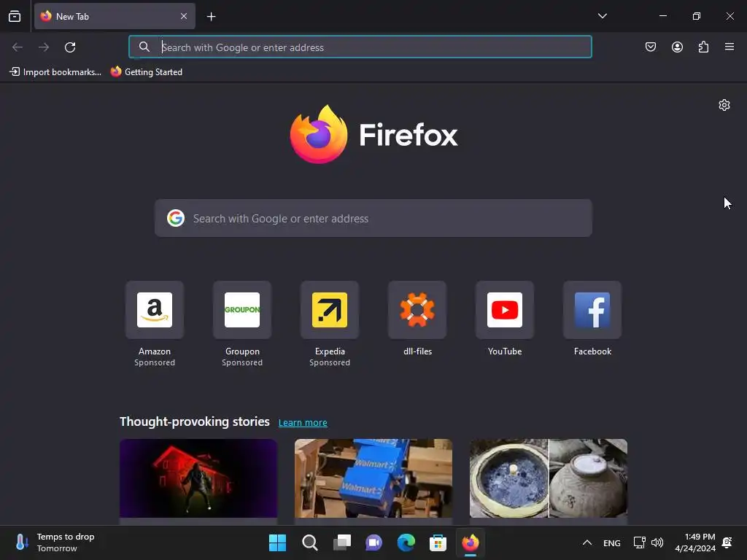Screen dimensions: 747x560
Task: Open notifications bell icon
Action: [727, 542]
